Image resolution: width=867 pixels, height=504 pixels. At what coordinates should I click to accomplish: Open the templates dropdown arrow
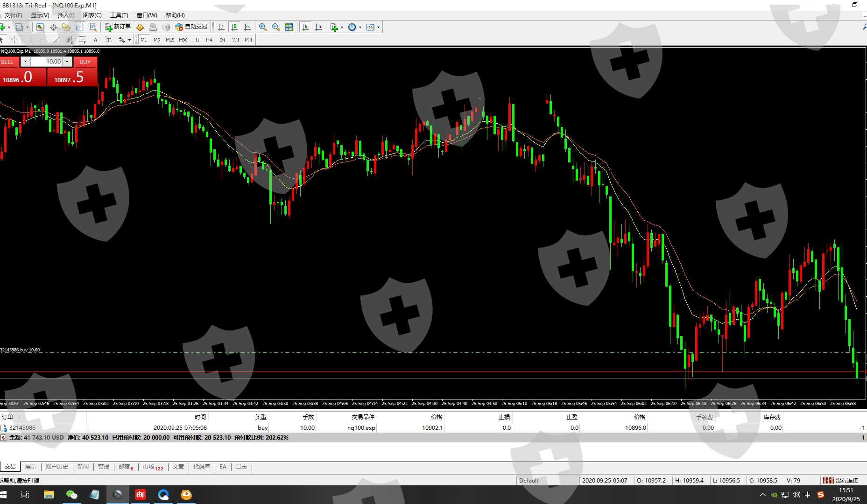click(x=378, y=27)
